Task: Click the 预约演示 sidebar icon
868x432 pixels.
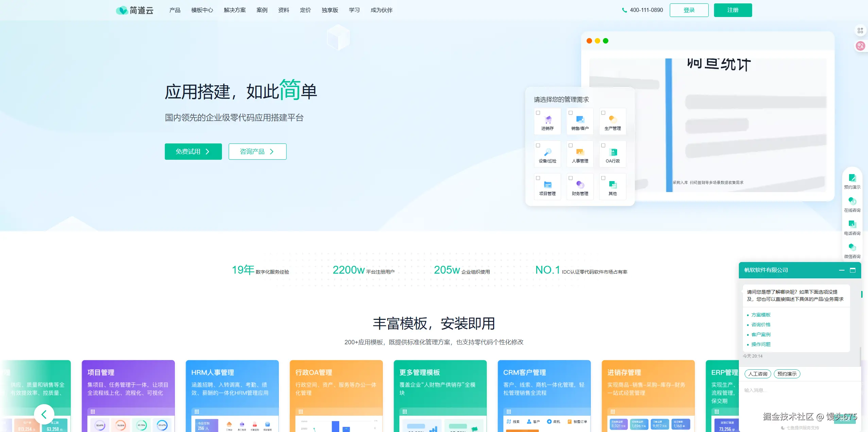Action: pos(852,178)
